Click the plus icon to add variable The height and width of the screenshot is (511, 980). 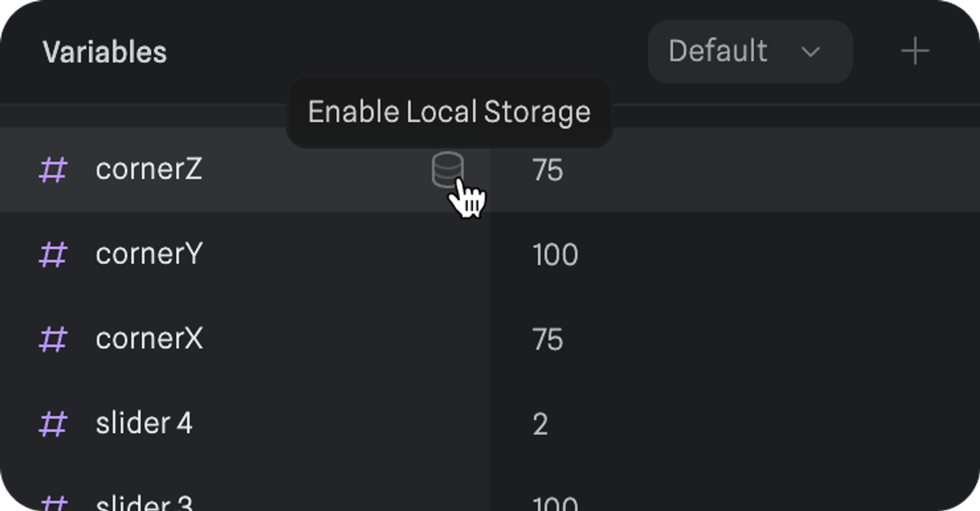tap(914, 51)
